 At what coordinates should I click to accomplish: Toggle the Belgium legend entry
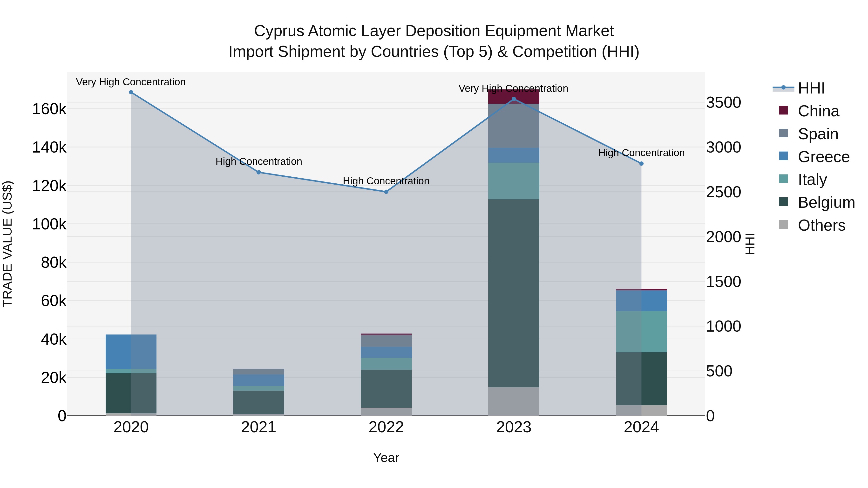[817, 202]
